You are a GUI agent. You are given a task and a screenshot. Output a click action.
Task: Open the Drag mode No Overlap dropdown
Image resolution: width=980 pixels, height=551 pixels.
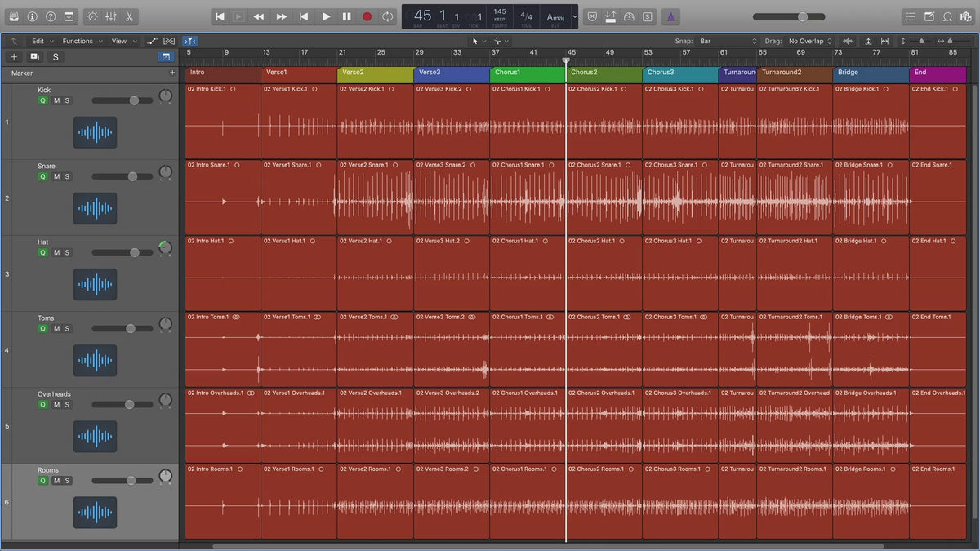coord(809,41)
